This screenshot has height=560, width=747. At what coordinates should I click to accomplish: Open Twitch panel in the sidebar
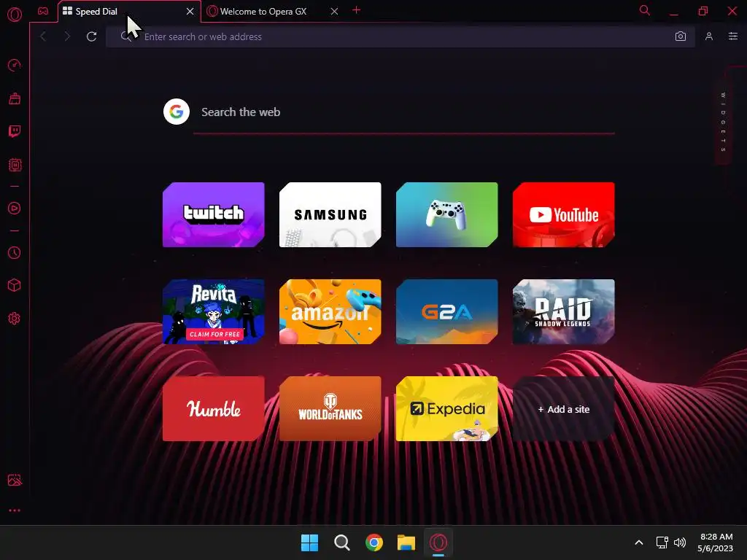click(x=15, y=131)
